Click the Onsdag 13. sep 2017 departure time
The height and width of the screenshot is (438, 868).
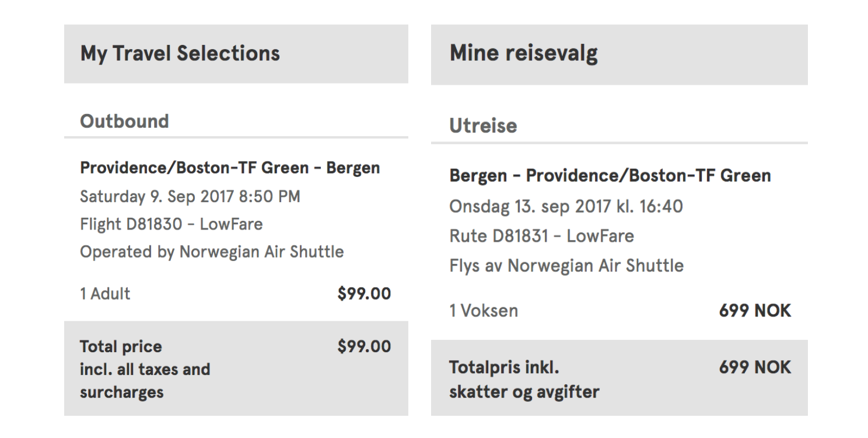pyautogui.click(x=566, y=206)
